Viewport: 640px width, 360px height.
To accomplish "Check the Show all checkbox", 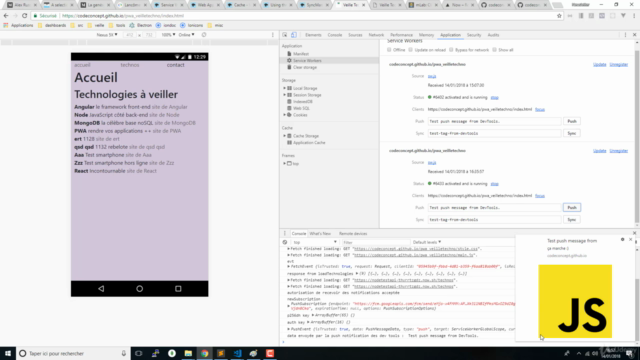I will (x=494, y=50).
